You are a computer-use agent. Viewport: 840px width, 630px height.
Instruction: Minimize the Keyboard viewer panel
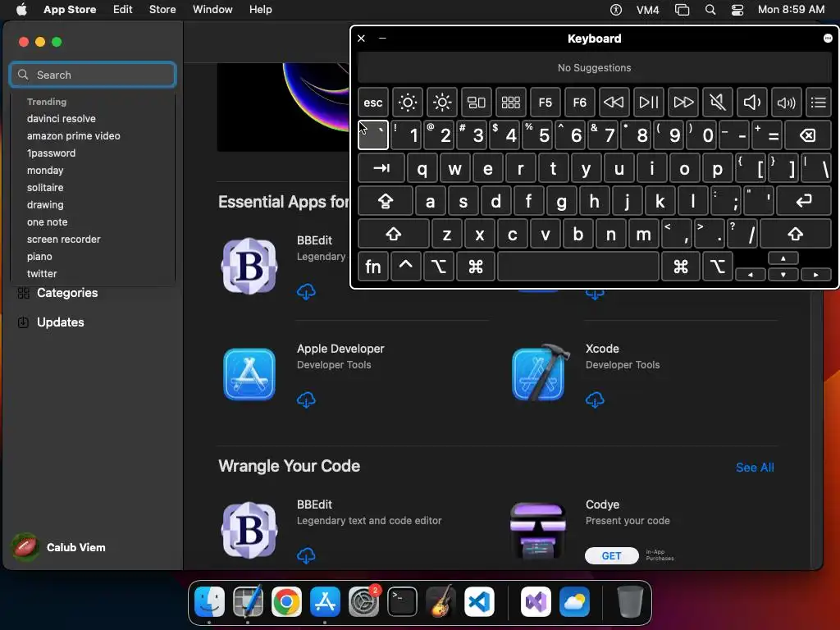[382, 38]
